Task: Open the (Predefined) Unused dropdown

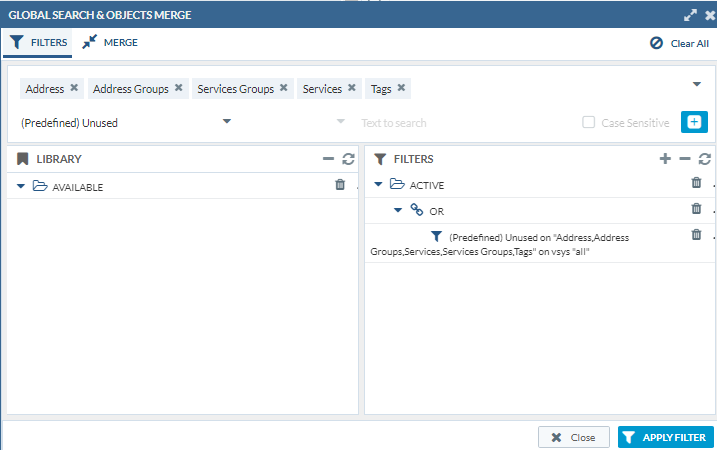Action: 227,122
